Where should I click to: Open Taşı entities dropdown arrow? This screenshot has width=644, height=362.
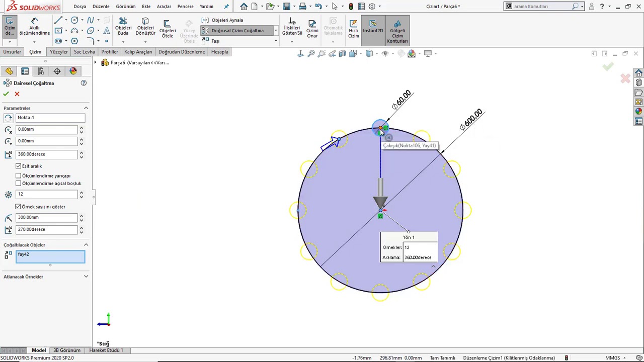(276, 41)
